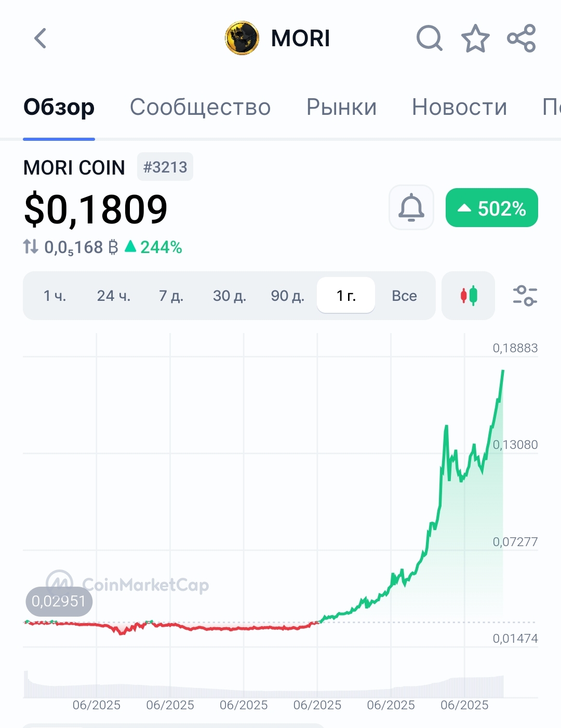Image resolution: width=561 pixels, height=728 pixels.
Task: Tap the green 502% change button
Action: click(492, 207)
